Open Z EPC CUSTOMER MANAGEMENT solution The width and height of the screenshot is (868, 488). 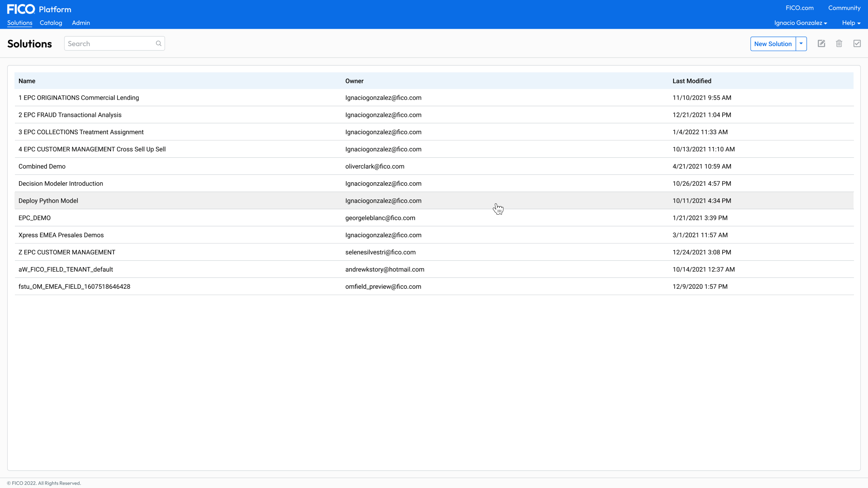coord(67,252)
